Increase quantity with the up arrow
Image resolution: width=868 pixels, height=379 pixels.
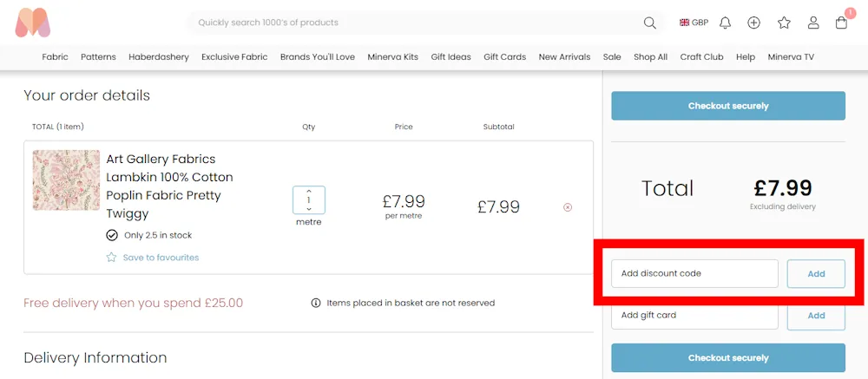click(x=309, y=192)
